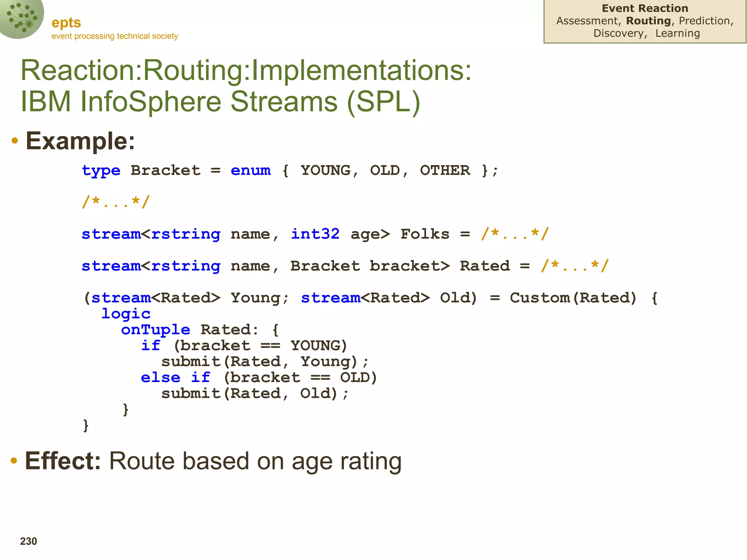This screenshot has width=747, height=560.
Task: Click 'event processing technical society' tagline
Action: pos(115,36)
